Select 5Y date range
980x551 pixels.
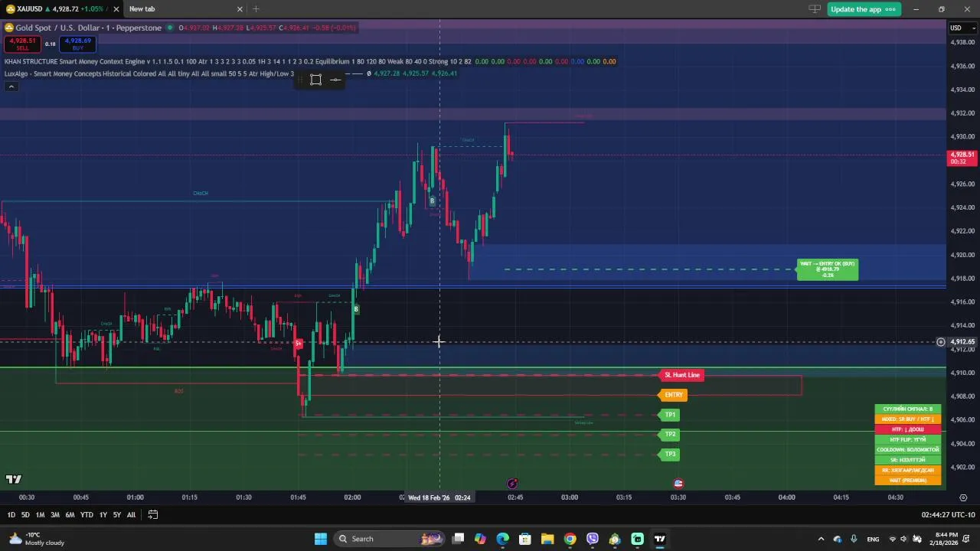(116, 515)
